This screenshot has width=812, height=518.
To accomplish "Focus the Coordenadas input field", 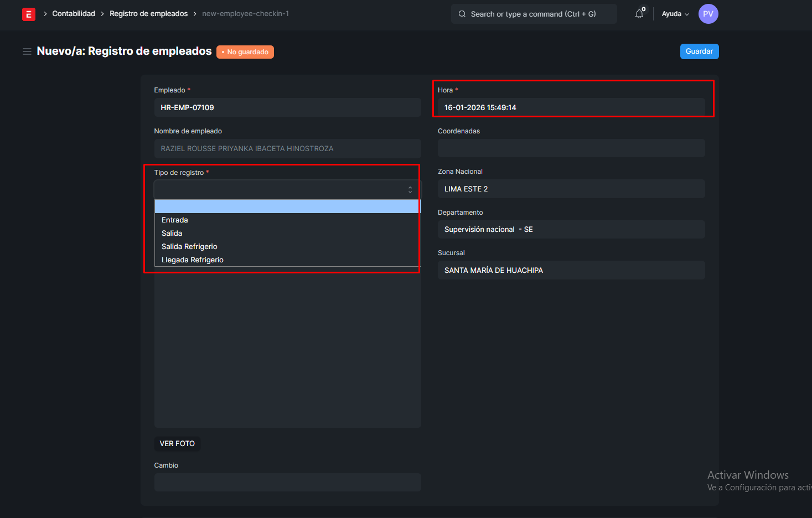I will (x=571, y=148).
